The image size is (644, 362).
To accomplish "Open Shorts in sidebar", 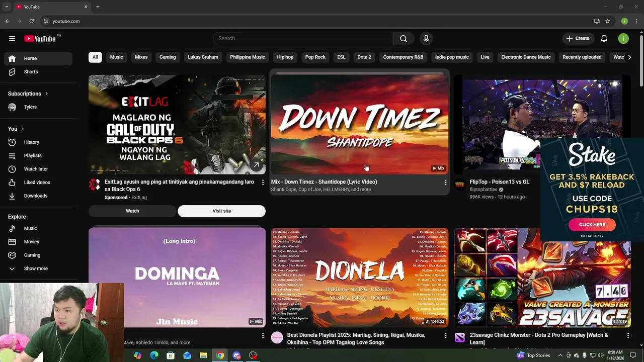I will click(x=38, y=72).
